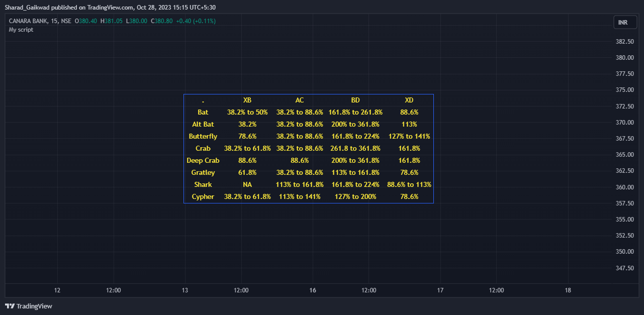Select the date 13 time axis marker
Screen dimensions: 644x315
coord(185,290)
